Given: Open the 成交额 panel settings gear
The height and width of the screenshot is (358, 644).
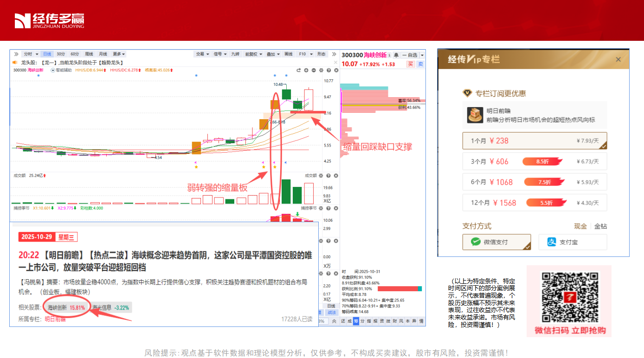Looking at the screenshot, I should (321, 176).
